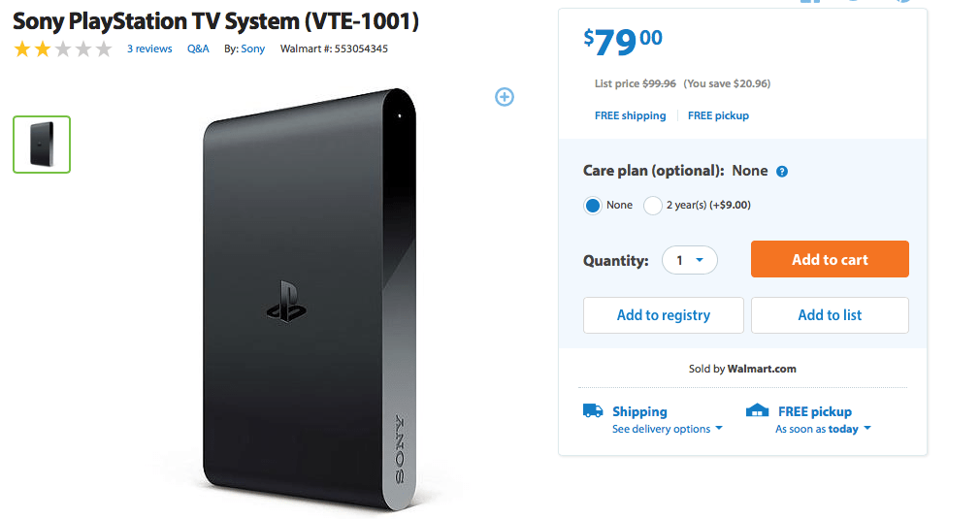The width and height of the screenshot is (980, 519).
Task: Click the star rating icons
Action: click(62, 49)
